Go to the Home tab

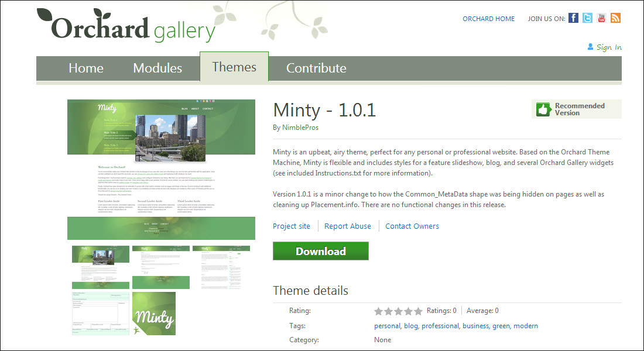point(86,68)
